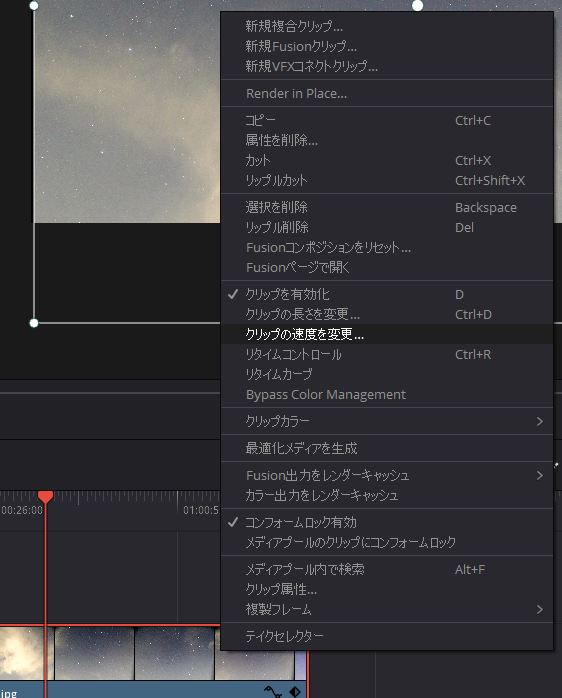Click the clip keyframe diamond icon
Viewport: 562px width, 698px height.
coord(295,691)
